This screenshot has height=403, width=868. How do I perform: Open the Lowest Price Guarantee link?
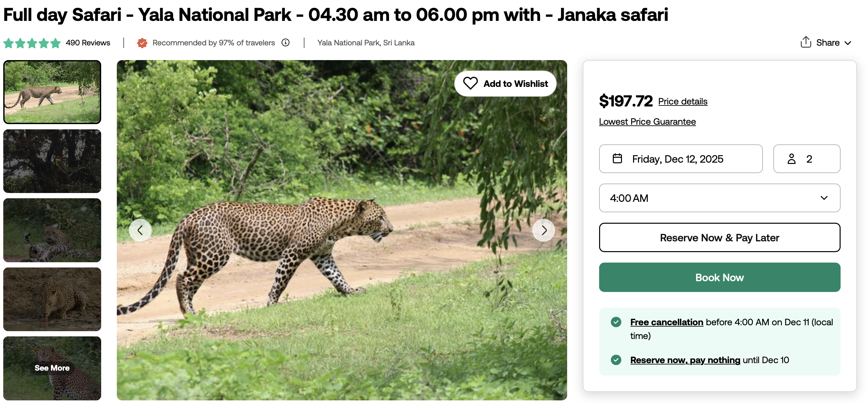tap(647, 122)
